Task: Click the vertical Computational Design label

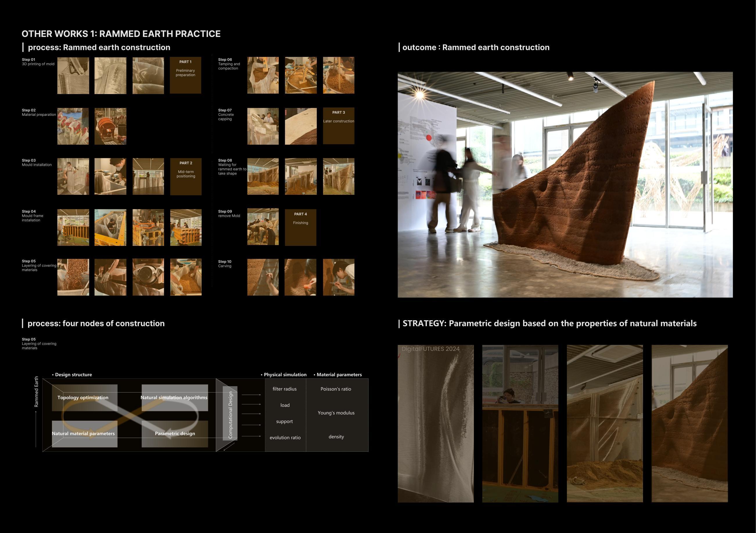Action: coord(230,415)
